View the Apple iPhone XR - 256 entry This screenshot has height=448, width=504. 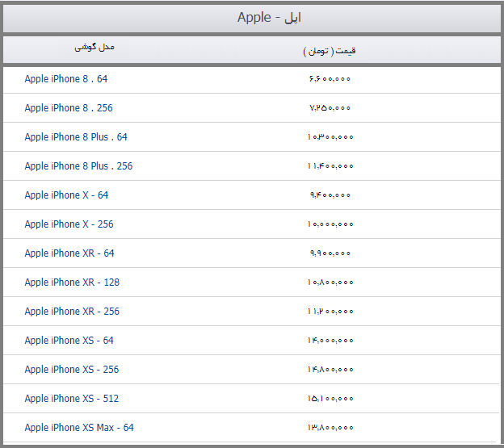pos(72,312)
